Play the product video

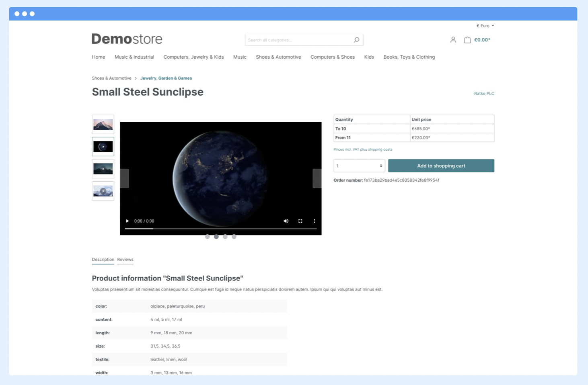pyautogui.click(x=127, y=221)
